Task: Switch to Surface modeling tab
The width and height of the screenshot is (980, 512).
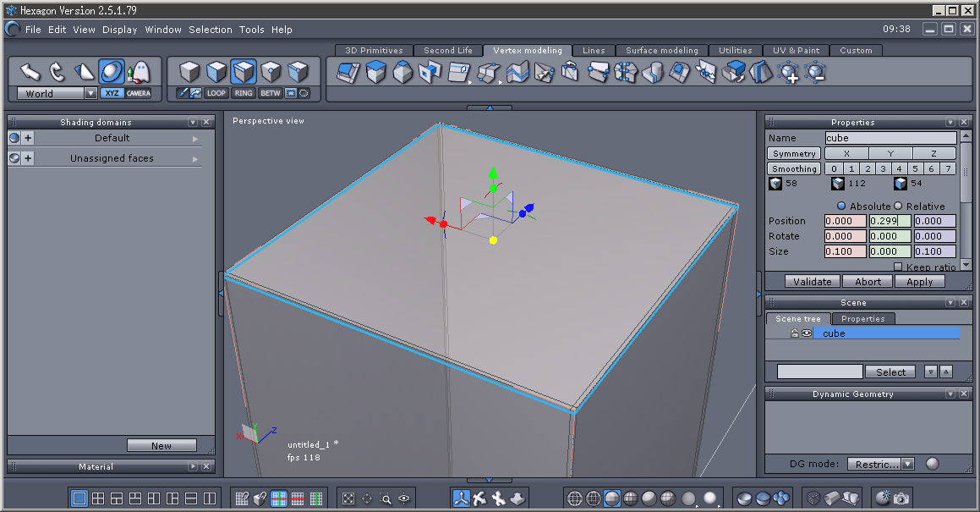Action: [662, 50]
